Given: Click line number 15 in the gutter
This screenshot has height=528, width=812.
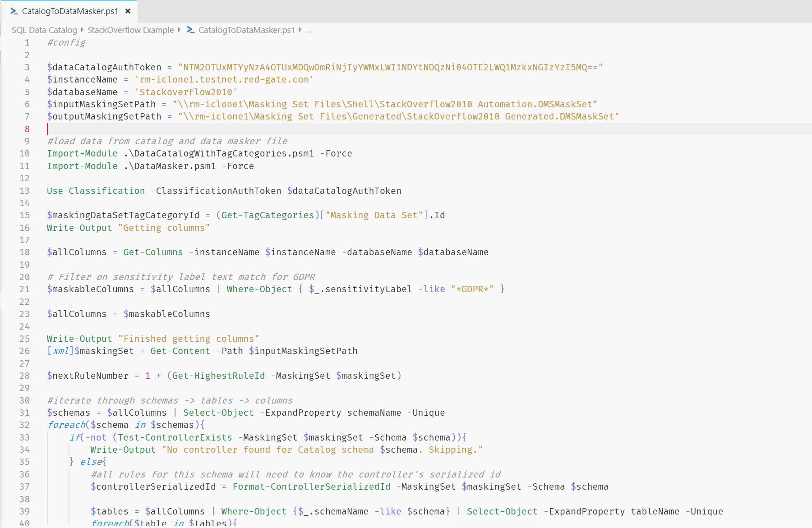Looking at the screenshot, I should [25, 215].
